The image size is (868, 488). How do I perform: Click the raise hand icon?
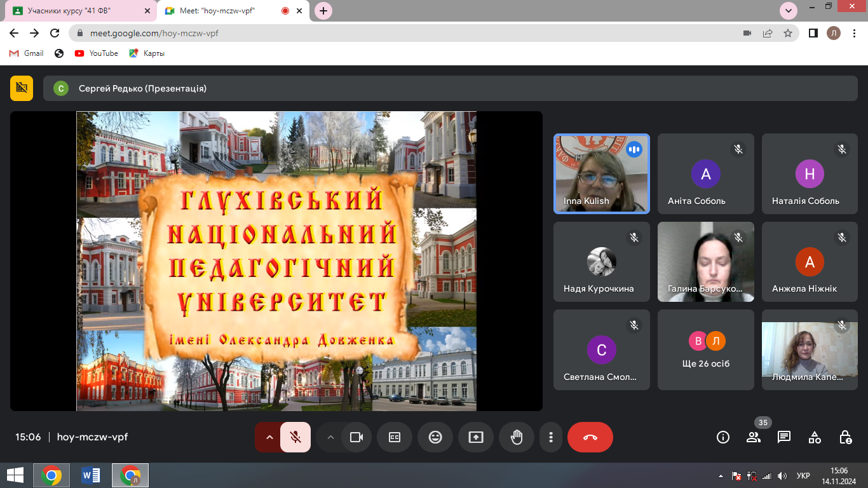pos(517,437)
